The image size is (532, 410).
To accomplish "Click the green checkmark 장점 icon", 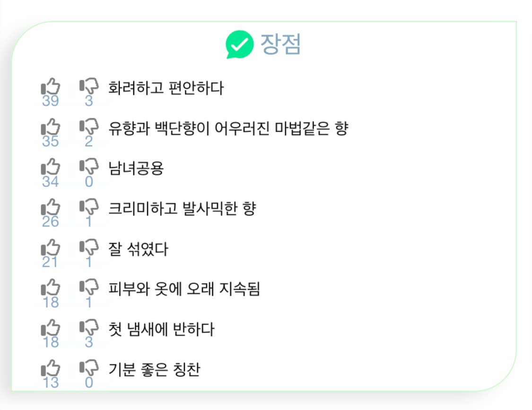I will pos(240,45).
